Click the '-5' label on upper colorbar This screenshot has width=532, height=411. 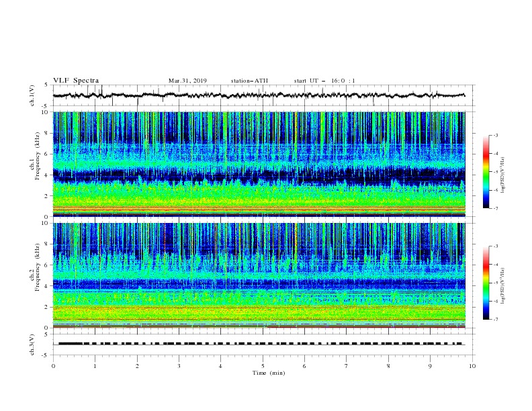[495, 172]
